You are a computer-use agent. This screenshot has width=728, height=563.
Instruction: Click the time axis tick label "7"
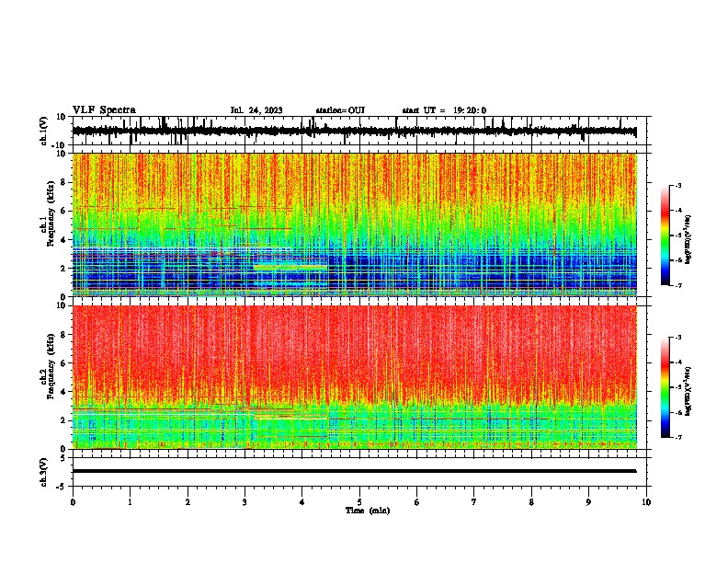pyautogui.click(x=474, y=502)
